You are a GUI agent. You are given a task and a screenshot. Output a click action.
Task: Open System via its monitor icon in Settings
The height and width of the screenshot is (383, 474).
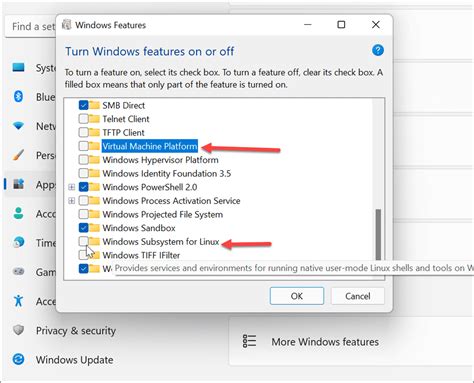pos(18,68)
